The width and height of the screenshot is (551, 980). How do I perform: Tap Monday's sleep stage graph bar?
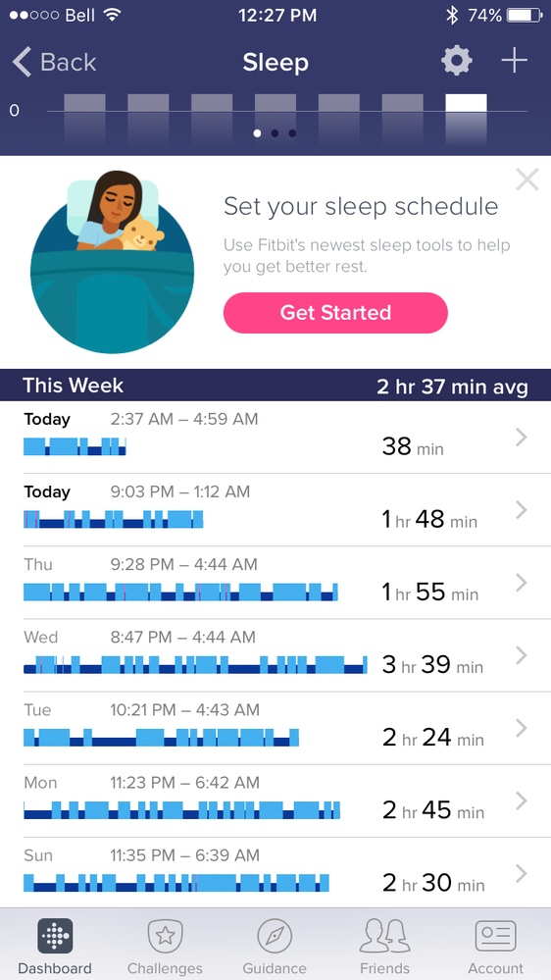point(181,810)
